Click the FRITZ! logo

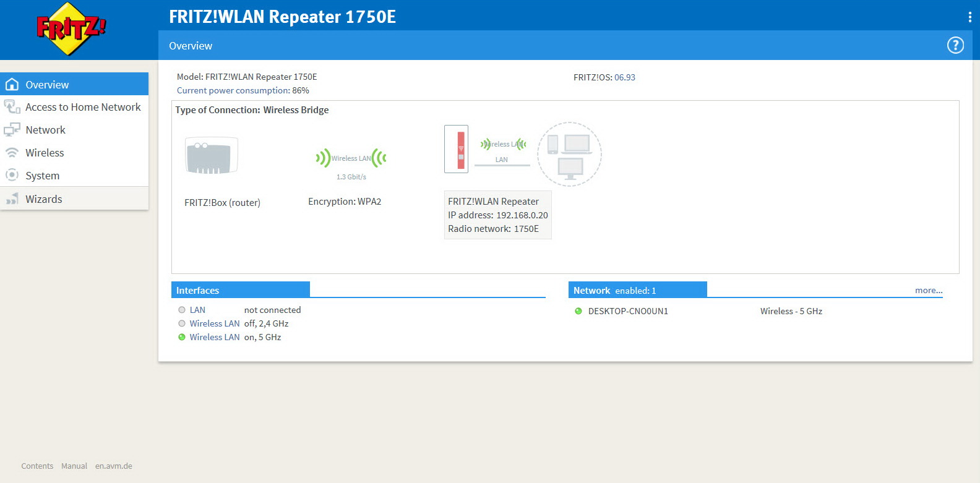(71, 29)
